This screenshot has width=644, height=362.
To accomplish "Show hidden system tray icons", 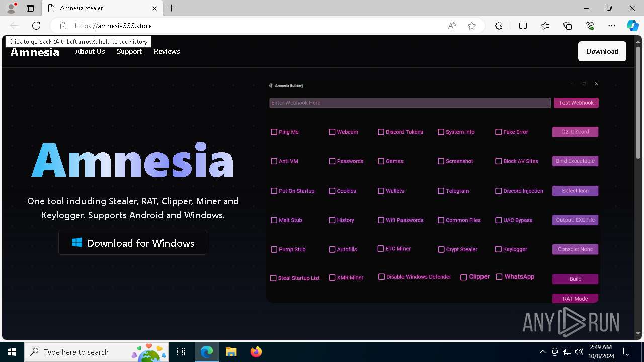I will click(x=542, y=352).
